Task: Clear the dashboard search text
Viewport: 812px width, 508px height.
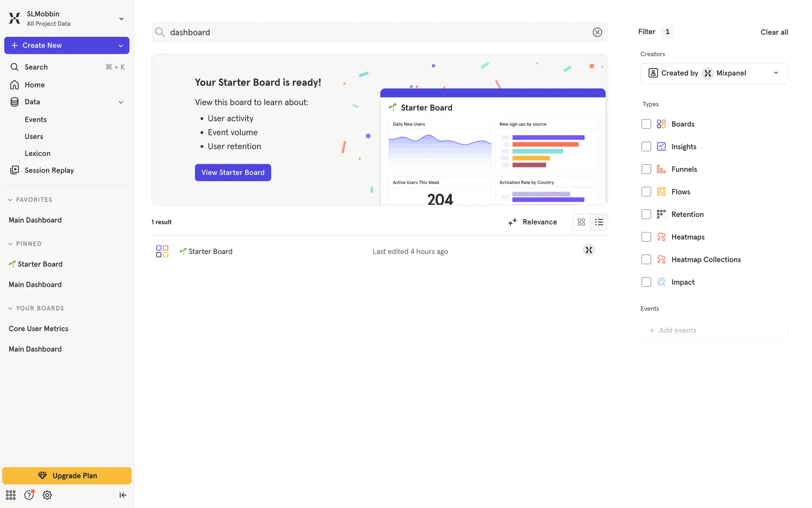Action: coord(597,32)
